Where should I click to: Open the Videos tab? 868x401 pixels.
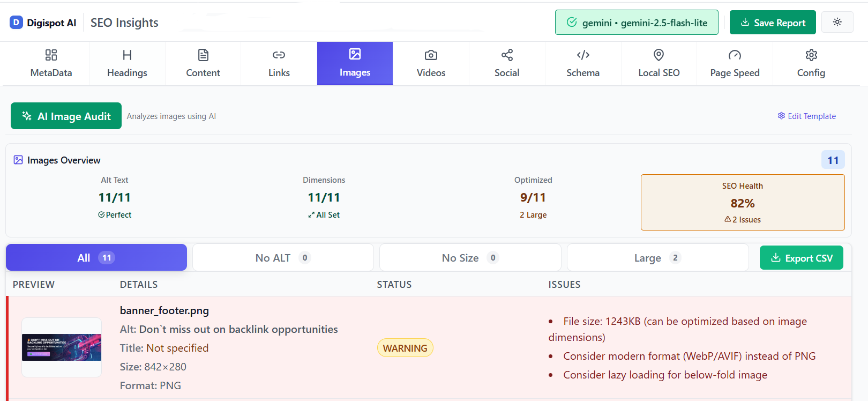tap(431, 63)
